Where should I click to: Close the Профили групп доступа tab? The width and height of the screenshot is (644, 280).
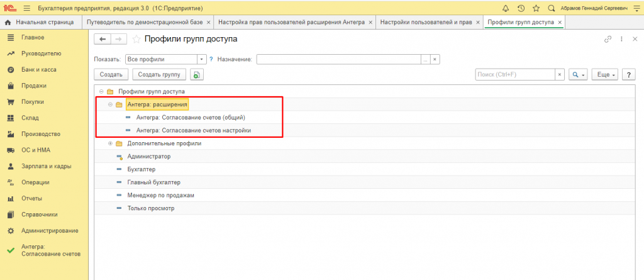560,22
